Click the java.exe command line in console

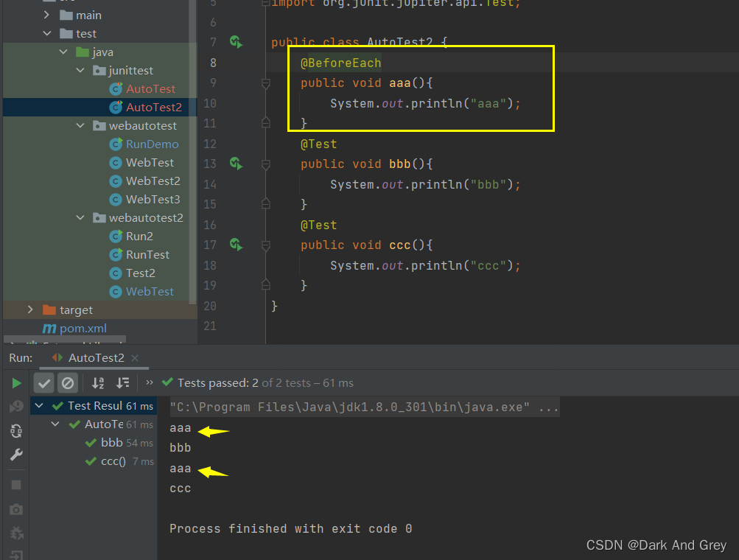pos(364,407)
